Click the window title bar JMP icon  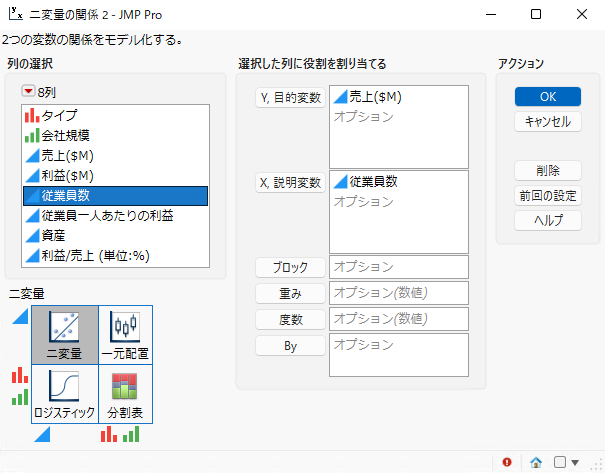[16, 14]
